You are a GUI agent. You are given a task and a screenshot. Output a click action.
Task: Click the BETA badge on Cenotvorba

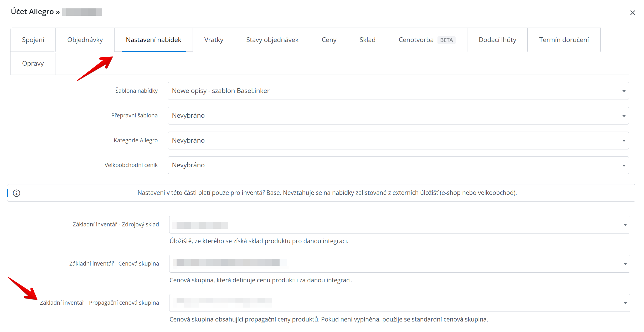point(446,40)
